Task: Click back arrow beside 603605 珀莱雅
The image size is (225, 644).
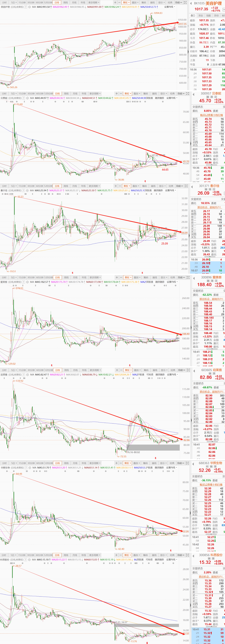Action: [194, 371]
